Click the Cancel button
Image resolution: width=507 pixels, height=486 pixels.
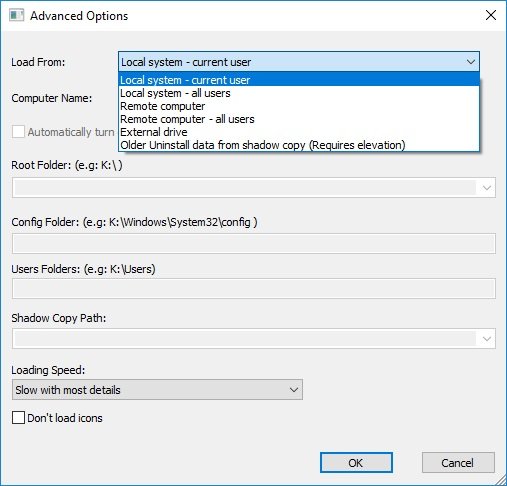click(458, 463)
